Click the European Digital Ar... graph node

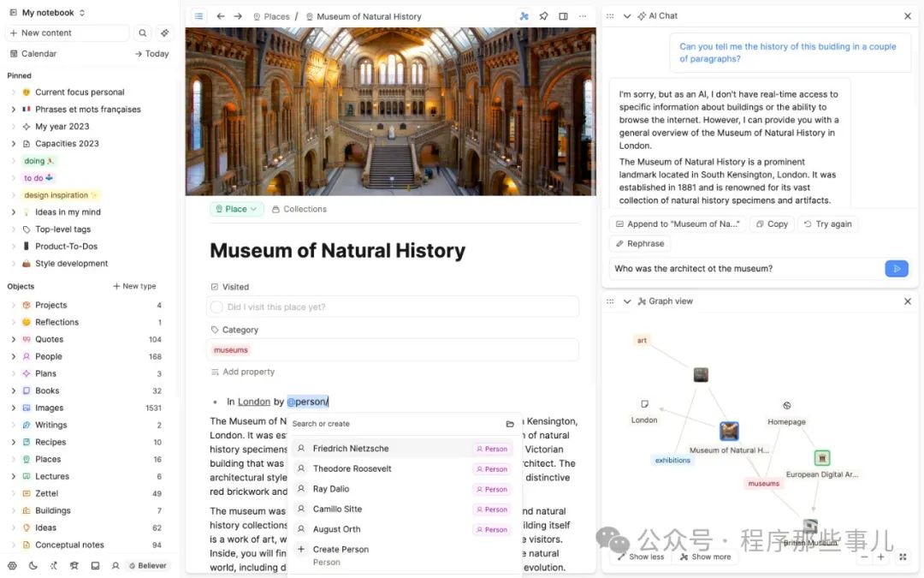822,457
